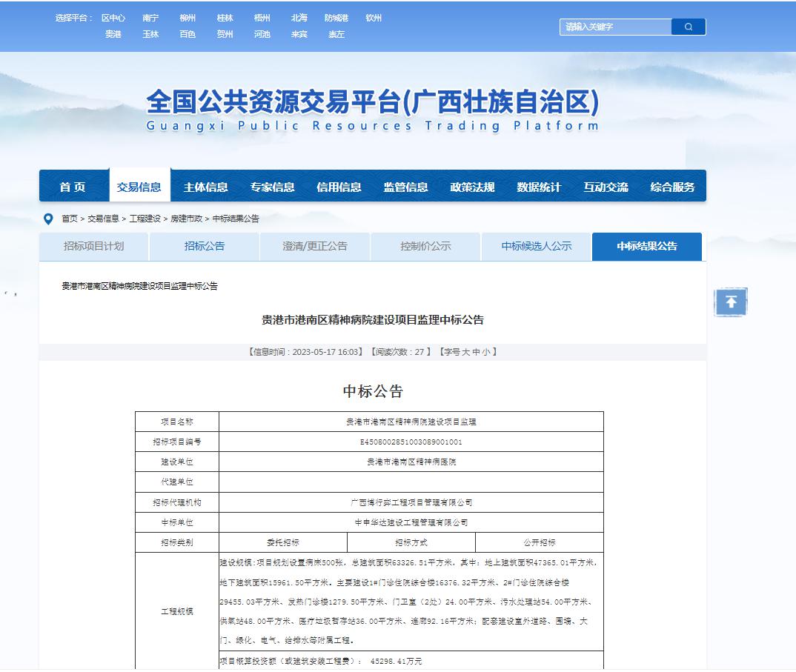Click 工程建设 in the breadcrumb
This screenshot has height=672, width=796.
tap(145, 219)
